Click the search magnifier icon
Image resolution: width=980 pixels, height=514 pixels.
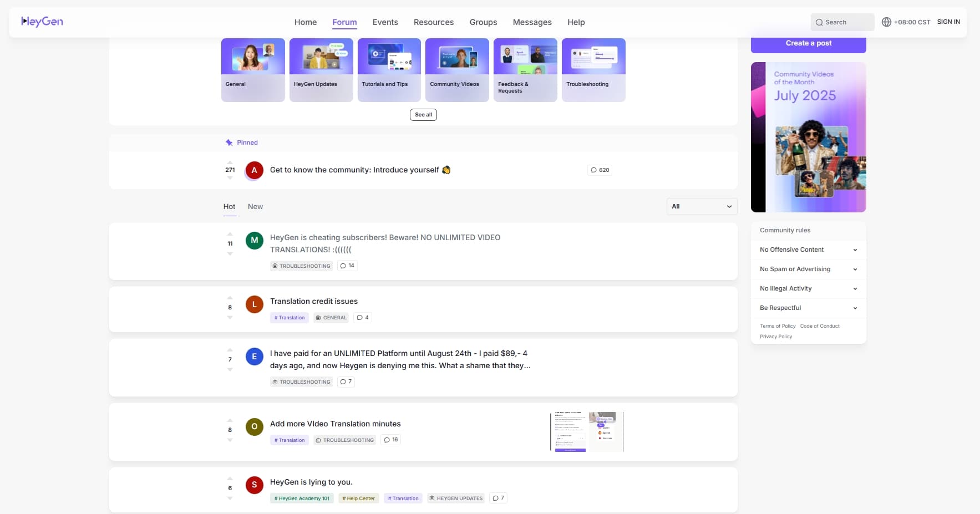819,23
